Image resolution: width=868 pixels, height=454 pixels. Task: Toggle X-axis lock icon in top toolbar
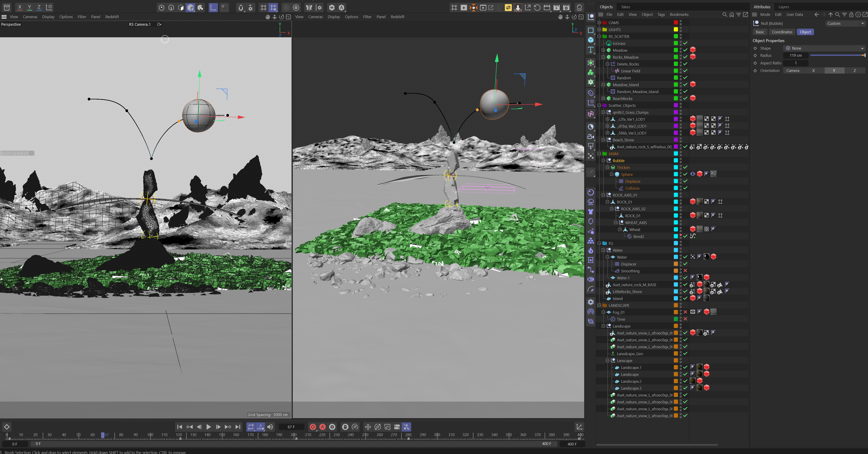pyautogui.click(x=20, y=7)
